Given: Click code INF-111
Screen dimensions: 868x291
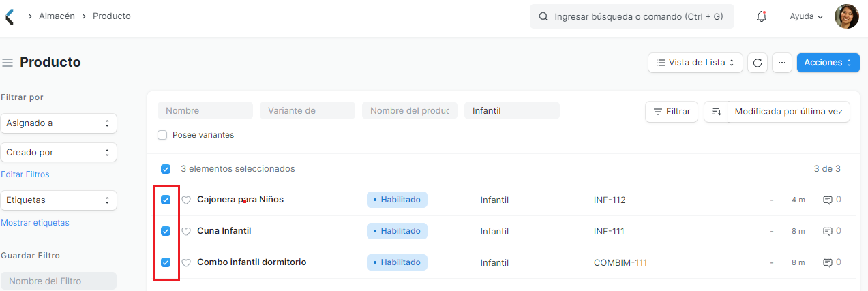Looking at the screenshot, I should (609, 232).
